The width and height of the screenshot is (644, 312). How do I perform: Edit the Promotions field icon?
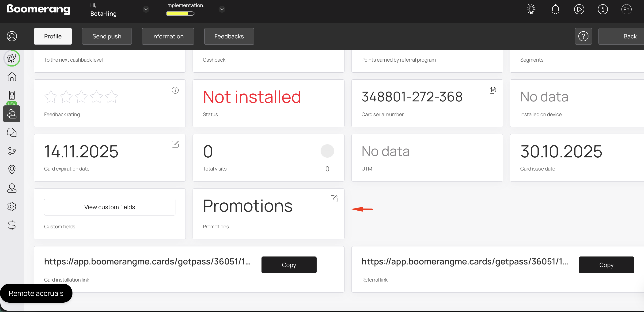click(334, 199)
